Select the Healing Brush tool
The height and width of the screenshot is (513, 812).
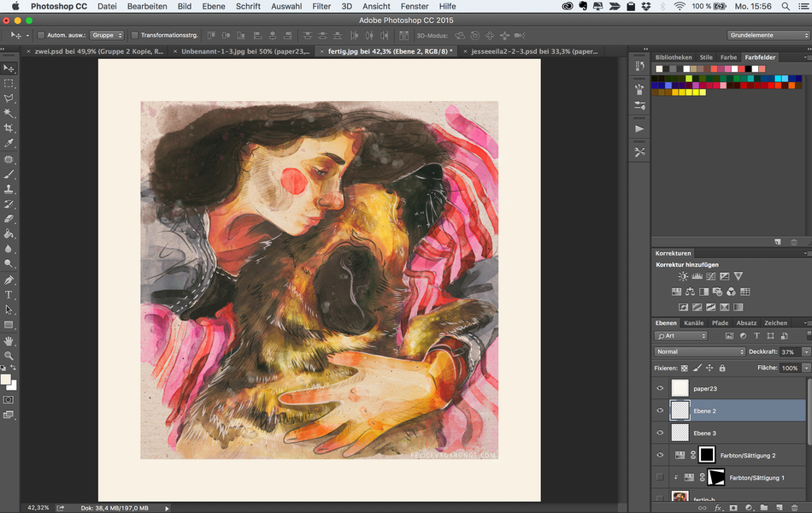pyautogui.click(x=9, y=160)
